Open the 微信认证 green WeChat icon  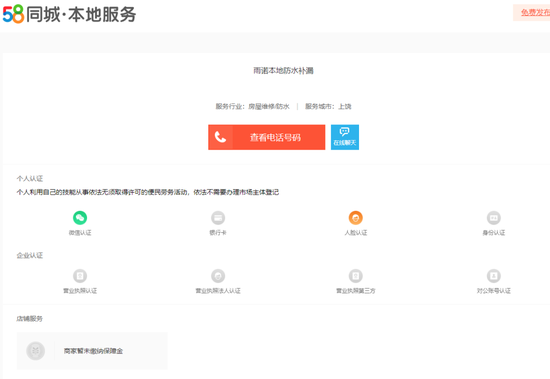coord(80,218)
